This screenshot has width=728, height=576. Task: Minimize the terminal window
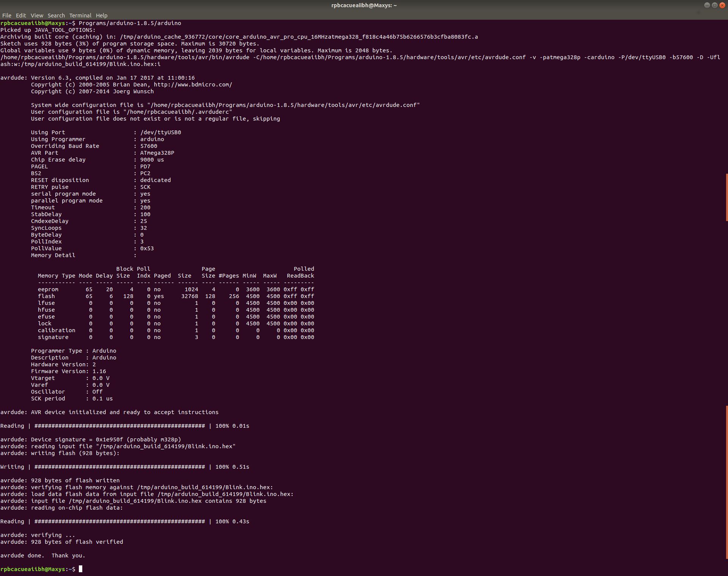(707, 5)
